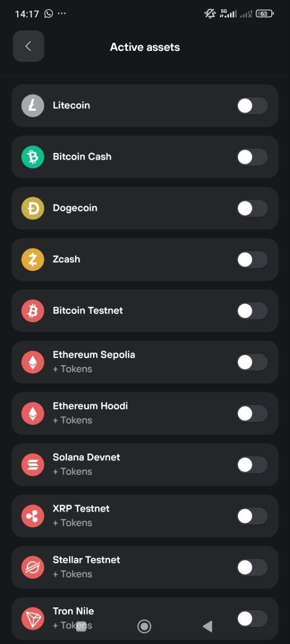Click the XRP Testnet ripple icon
The image size is (290, 644).
pyautogui.click(x=32, y=516)
